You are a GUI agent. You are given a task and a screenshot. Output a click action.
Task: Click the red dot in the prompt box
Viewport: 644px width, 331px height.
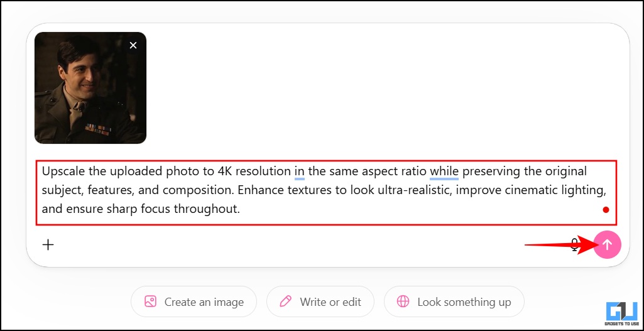tap(606, 210)
